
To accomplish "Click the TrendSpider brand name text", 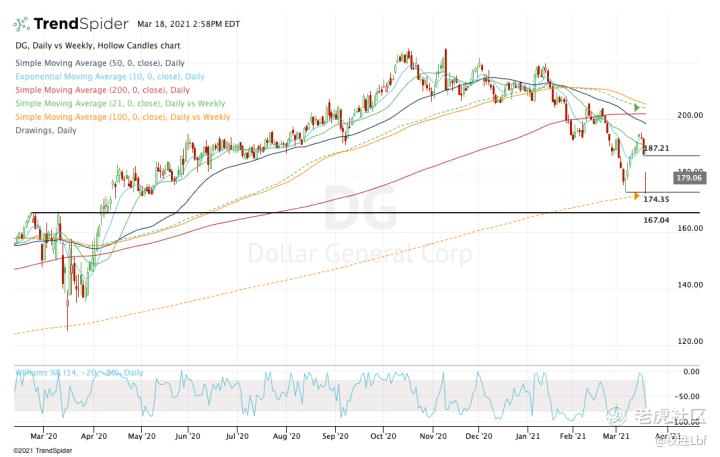I will tap(81, 24).
